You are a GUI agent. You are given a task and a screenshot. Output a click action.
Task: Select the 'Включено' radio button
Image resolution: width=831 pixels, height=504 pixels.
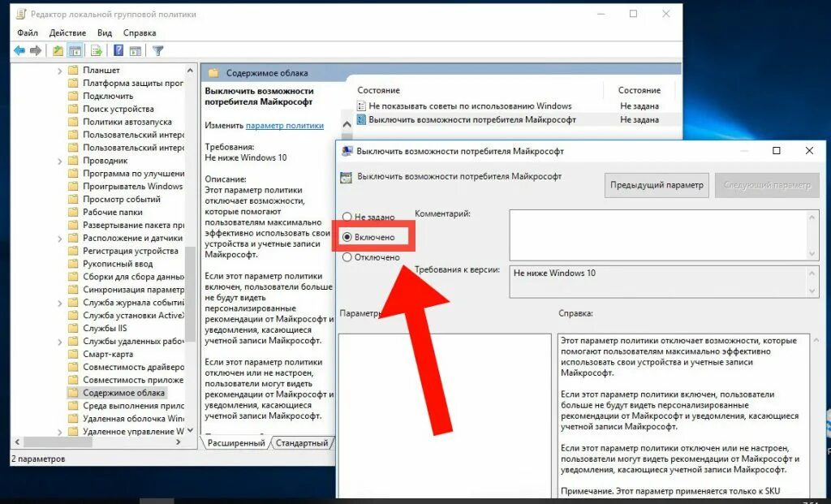(x=347, y=237)
